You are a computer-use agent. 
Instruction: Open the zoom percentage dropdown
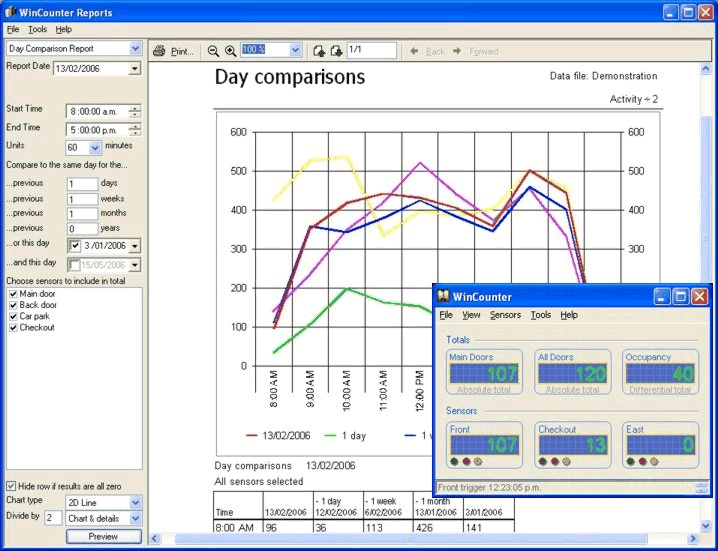(x=296, y=50)
